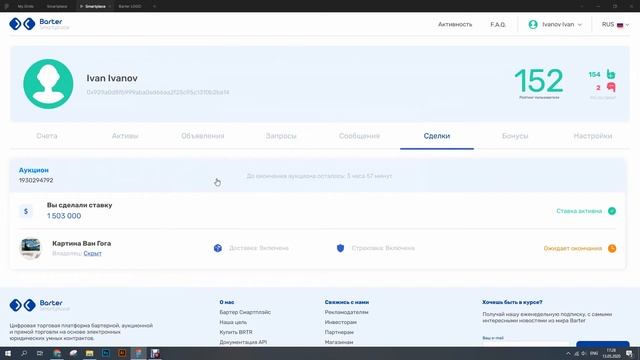Open the Картина Ван Гога thumbnail image

[31, 248]
